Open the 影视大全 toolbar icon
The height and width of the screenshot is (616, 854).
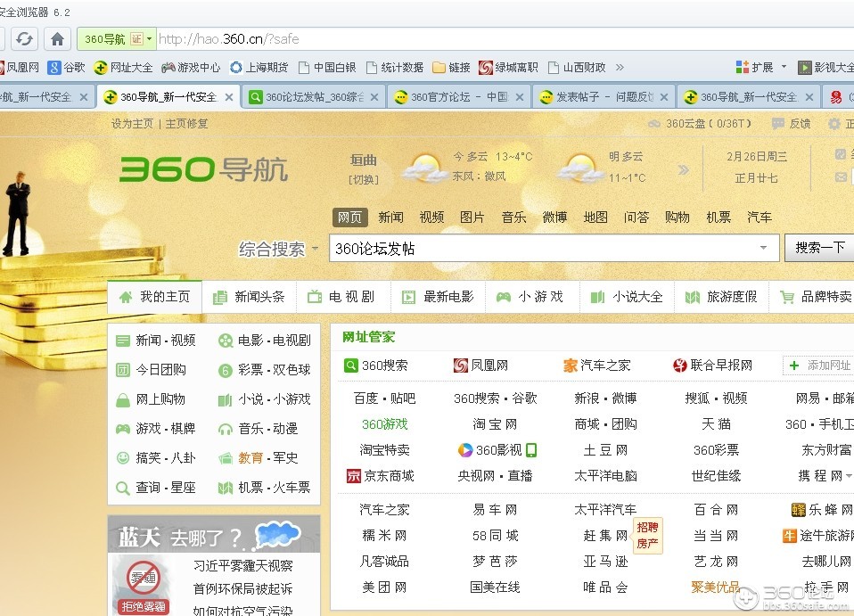pyautogui.click(x=804, y=68)
